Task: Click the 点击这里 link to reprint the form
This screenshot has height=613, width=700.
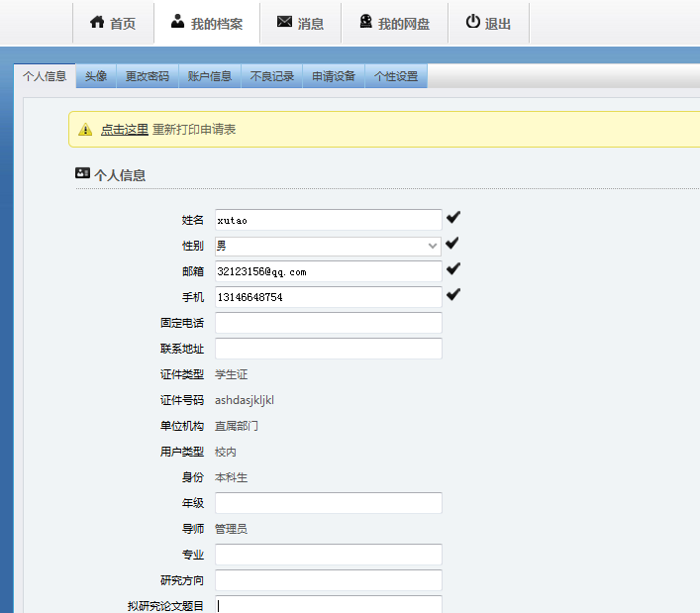Action: click(x=125, y=130)
